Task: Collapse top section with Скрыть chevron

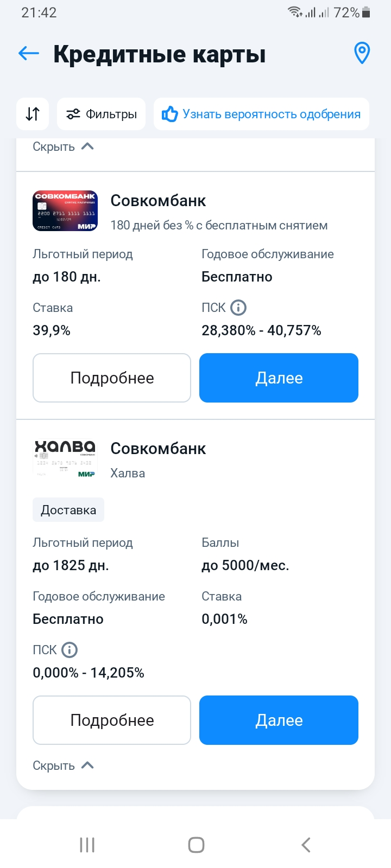Action: point(63,146)
